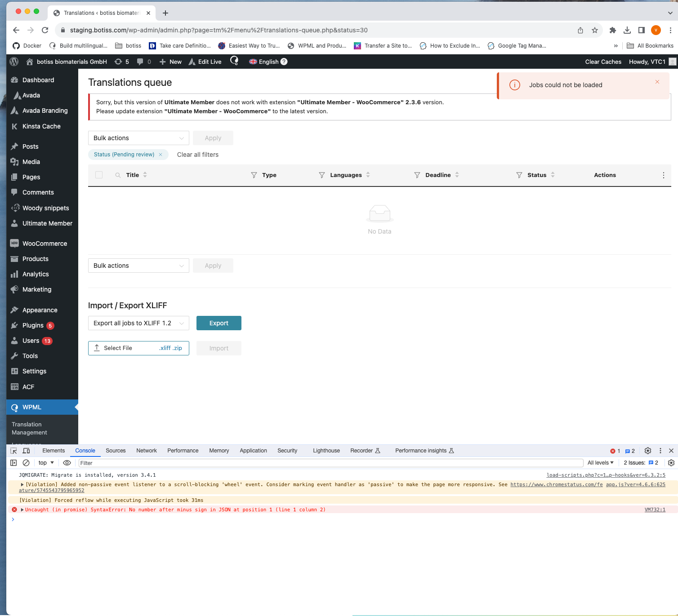Screen dimensions: 678x616
Task: Filter by Type using the funnel icon
Action: (x=254, y=175)
